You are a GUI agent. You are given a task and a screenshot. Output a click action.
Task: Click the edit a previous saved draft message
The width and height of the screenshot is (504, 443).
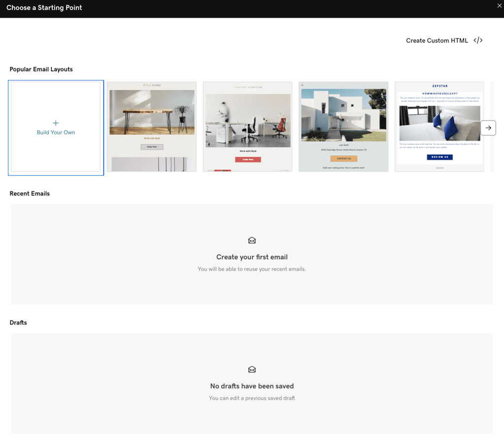coord(252,398)
